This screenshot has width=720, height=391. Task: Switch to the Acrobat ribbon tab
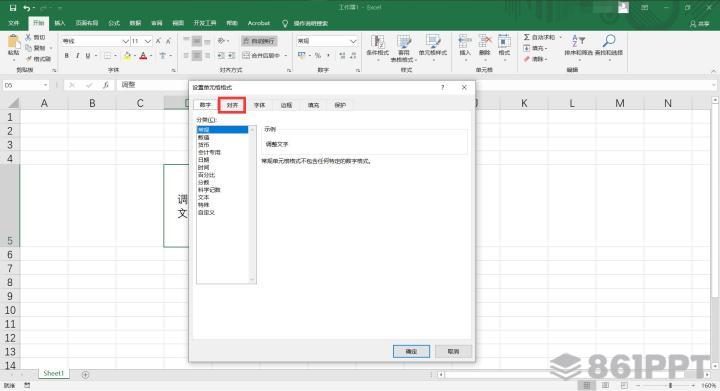259,23
